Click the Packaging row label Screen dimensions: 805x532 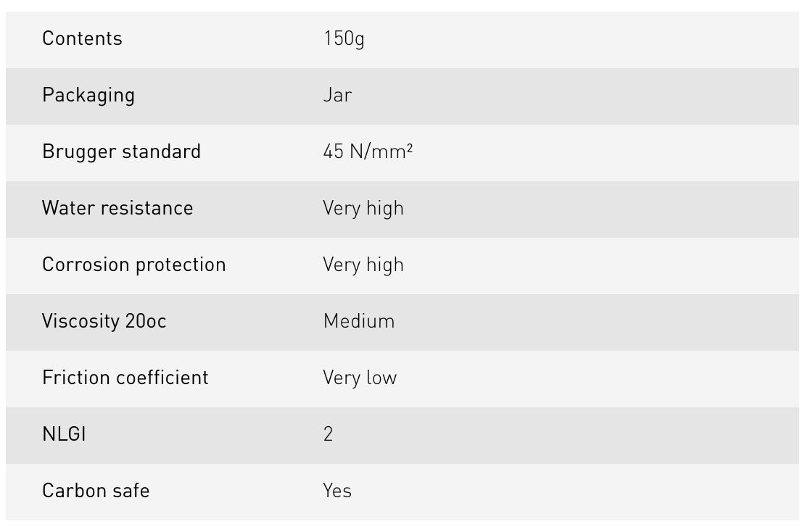[x=88, y=95]
